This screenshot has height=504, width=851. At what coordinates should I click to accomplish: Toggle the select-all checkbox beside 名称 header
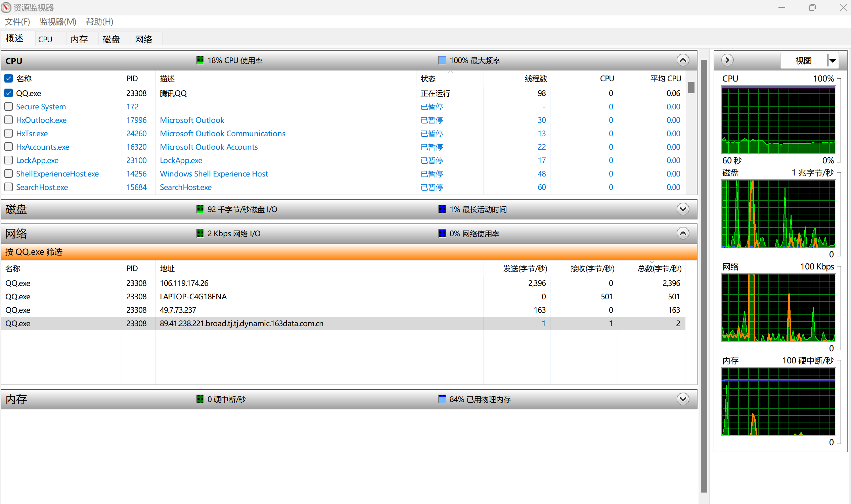[8, 79]
